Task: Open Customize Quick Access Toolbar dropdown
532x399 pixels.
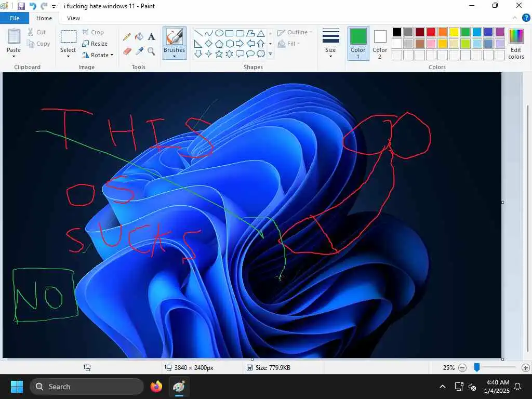Action: click(x=54, y=6)
